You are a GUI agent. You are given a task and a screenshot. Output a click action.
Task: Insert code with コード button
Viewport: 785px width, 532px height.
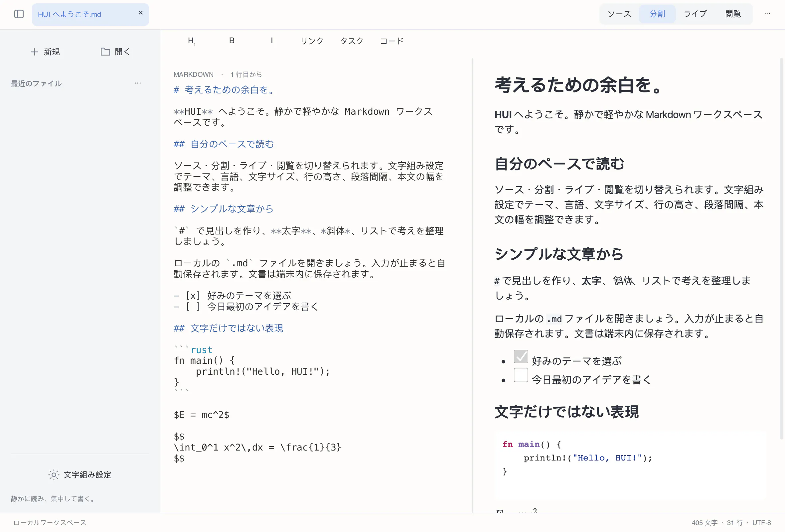(392, 41)
